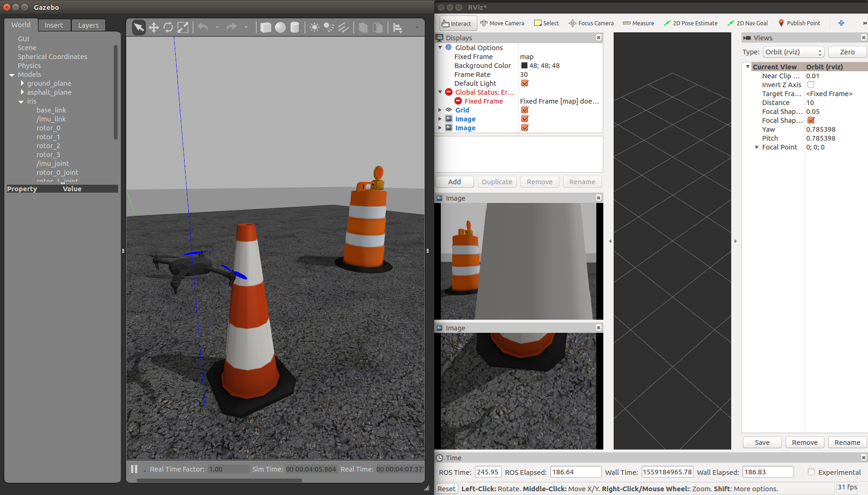Collapse the Global Options node

[440, 48]
